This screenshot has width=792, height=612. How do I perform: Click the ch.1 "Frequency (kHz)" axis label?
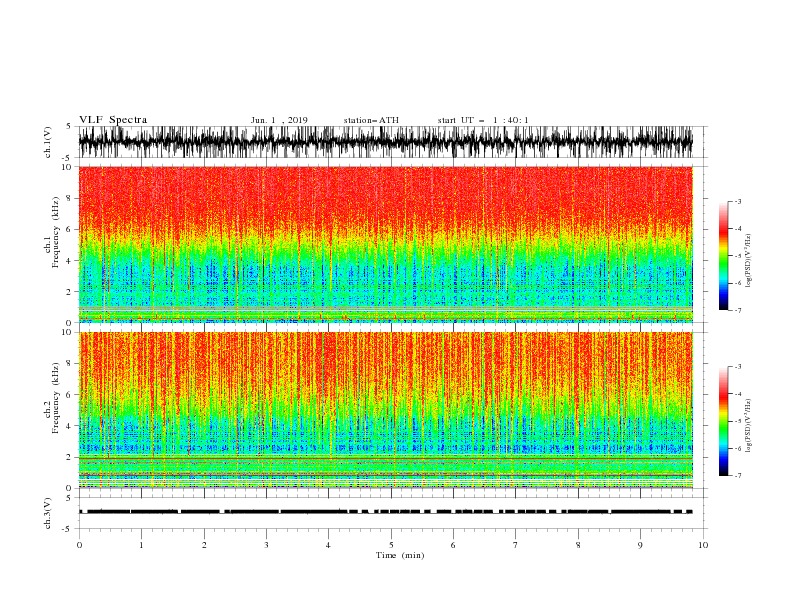click(x=55, y=233)
